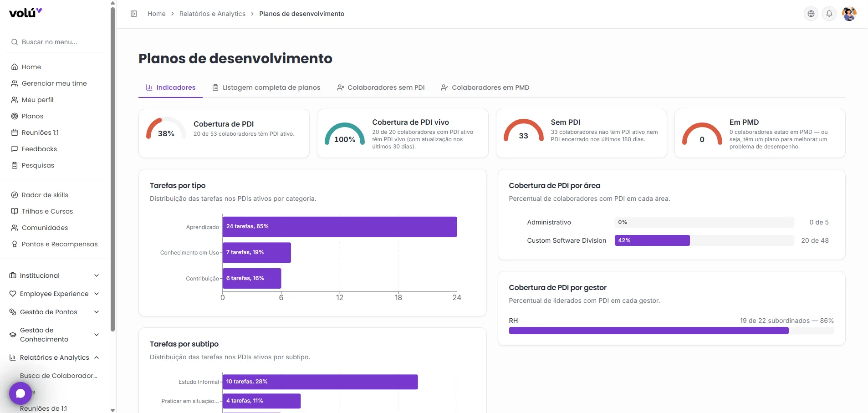868x413 pixels.
Task: Open the user avatar menu
Action: tap(849, 14)
